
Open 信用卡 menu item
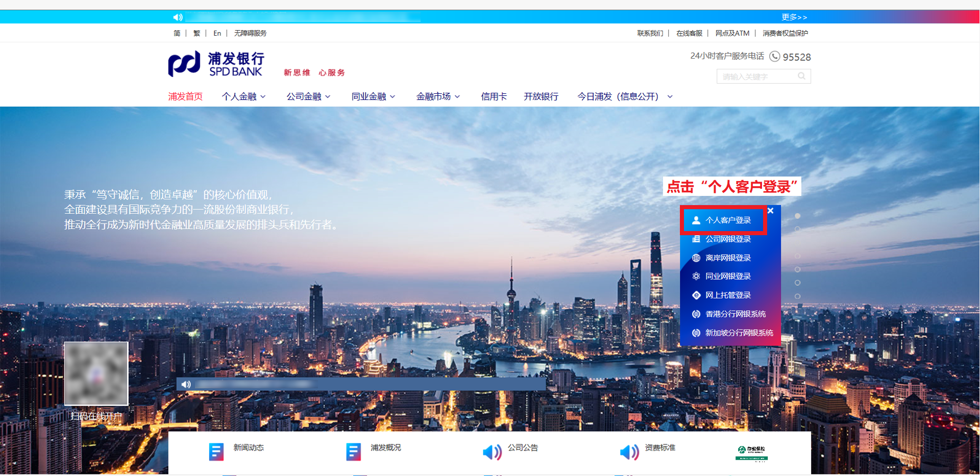coord(494,96)
